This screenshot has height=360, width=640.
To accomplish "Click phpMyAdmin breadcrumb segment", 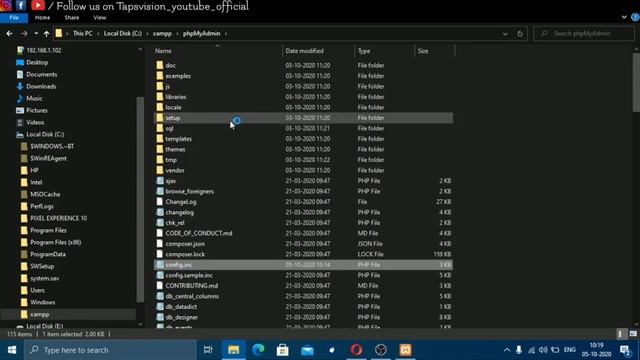I will tap(201, 33).
